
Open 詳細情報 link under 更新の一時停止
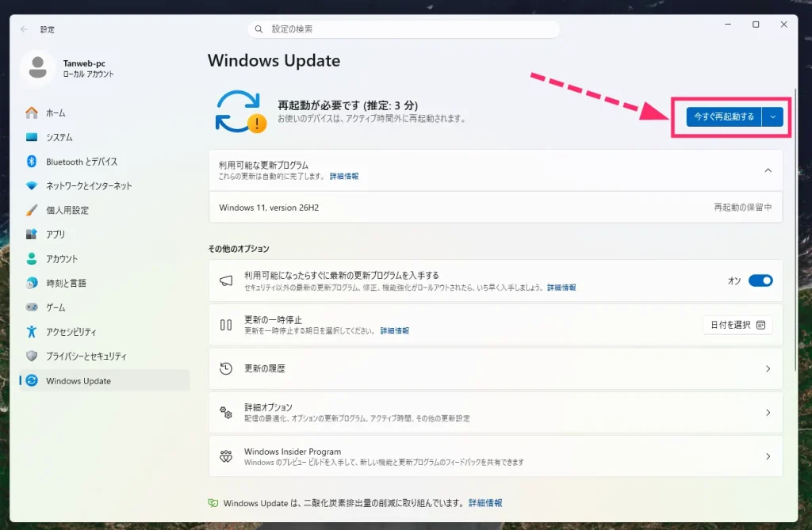(x=395, y=330)
